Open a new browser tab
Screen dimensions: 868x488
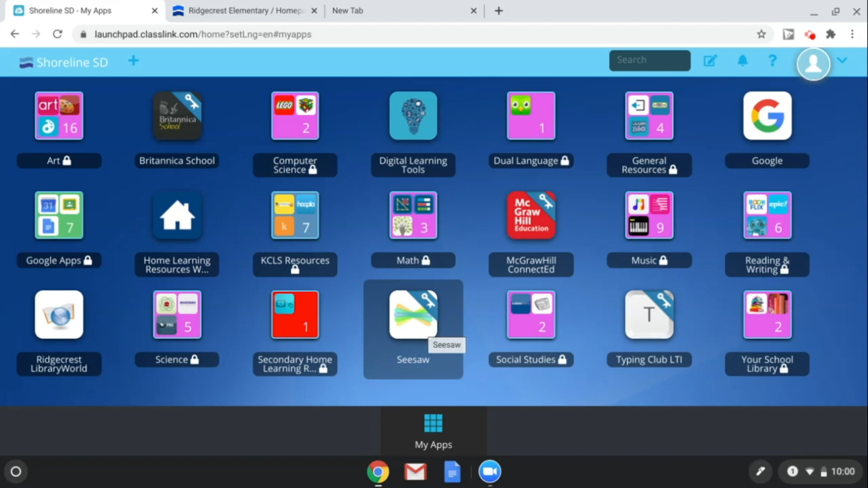click(499, 11)
